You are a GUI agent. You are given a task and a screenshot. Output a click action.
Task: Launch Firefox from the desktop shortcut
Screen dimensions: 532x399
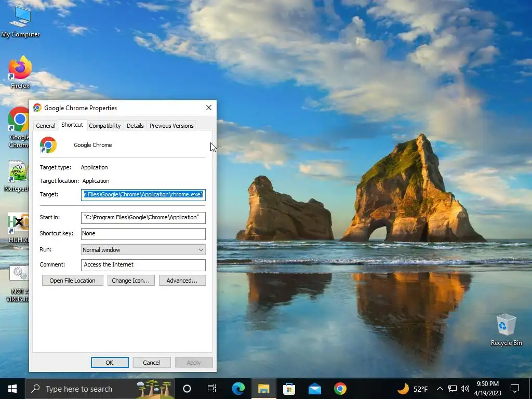(x=20, y=72)
